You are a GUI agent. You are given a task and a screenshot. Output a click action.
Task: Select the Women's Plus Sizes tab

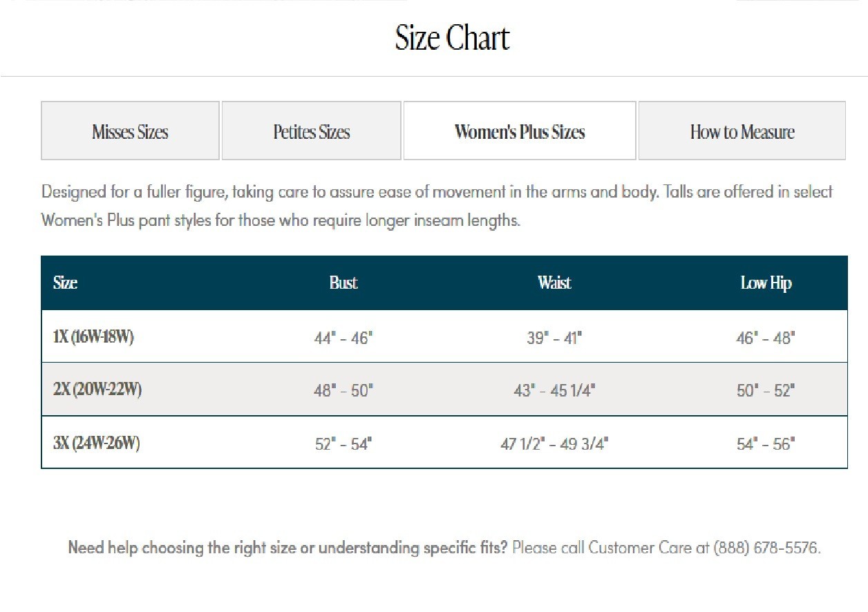pyautogui.click(x=520, y=131)
